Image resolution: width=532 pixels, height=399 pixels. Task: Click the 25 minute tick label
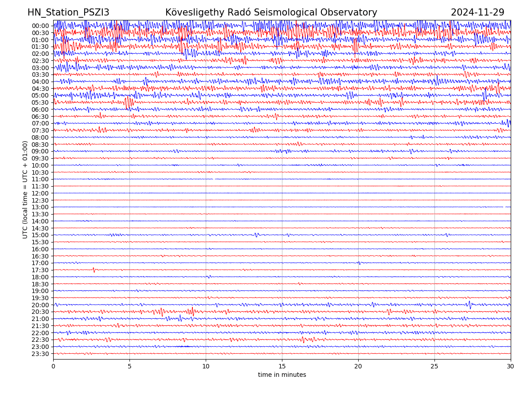point(434,367)
